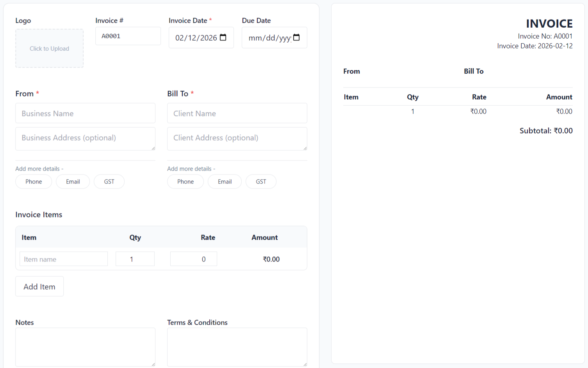Add Phone details under Bill To section

coord(185,181)
